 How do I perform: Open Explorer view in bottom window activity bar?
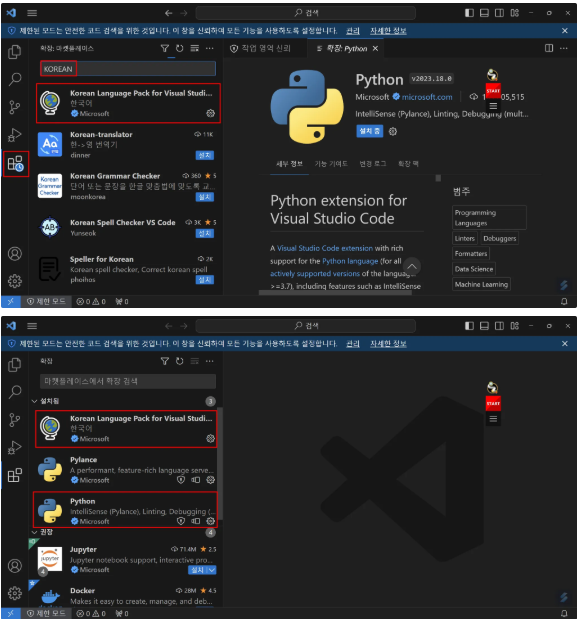click(15, 364)
